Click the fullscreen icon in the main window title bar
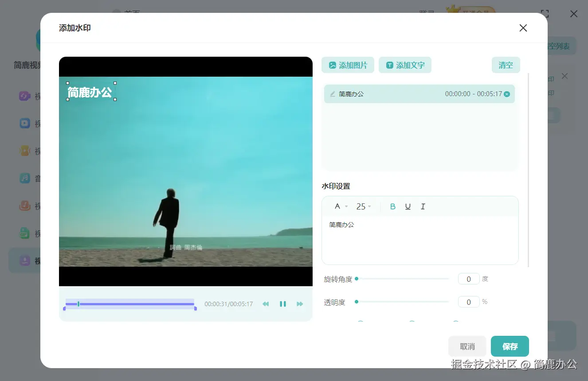 tap(545, 14)
